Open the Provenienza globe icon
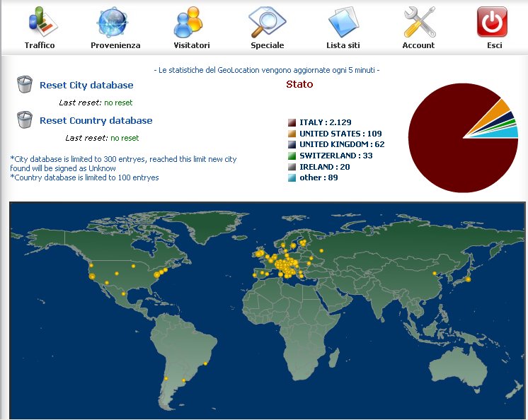528x420 pixels. (113, 22)
